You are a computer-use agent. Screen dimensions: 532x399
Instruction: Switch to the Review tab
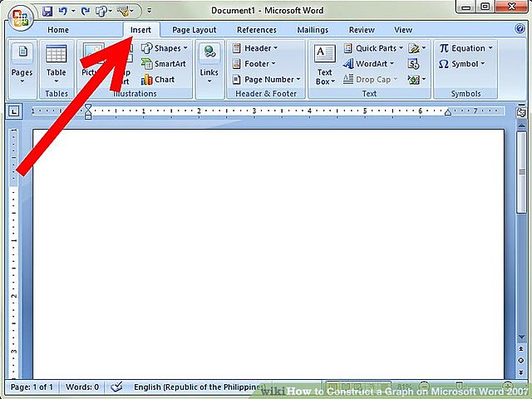(x=362, y=30)
